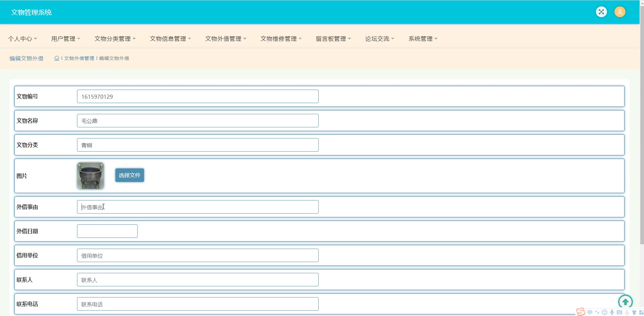The image size is (644, 316).
Task: Click the bronze tripod image thumbnail
Action: coord(91,176)
